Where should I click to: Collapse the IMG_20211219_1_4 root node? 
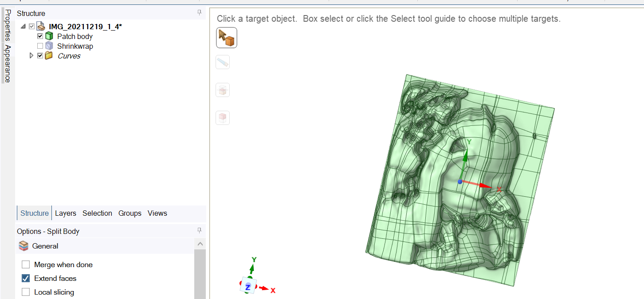(23, 27)
